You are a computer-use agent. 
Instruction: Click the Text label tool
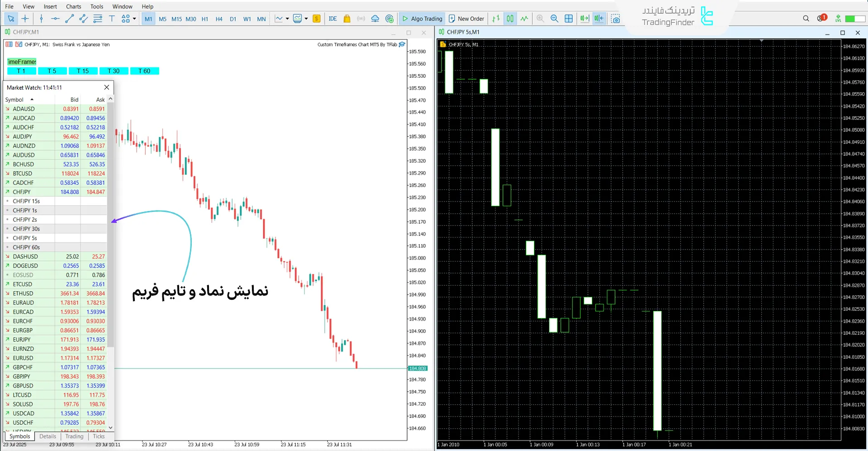(112, 19)
